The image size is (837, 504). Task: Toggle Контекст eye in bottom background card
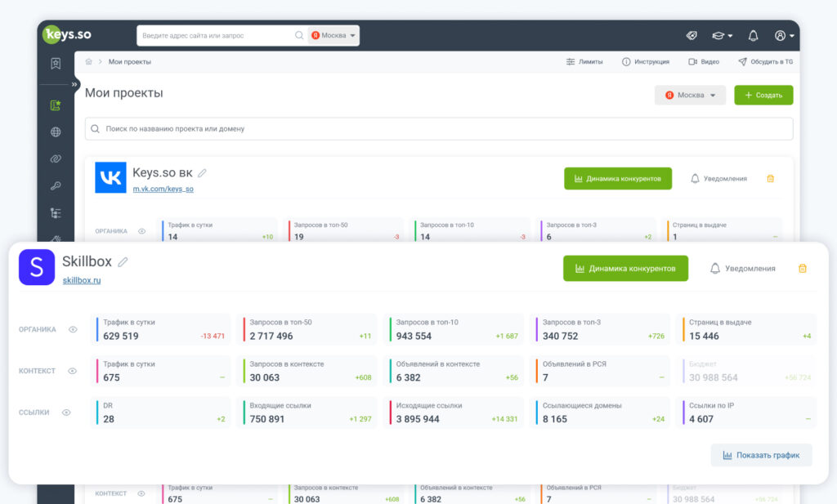pyautogui.click(x=141, y=493)
